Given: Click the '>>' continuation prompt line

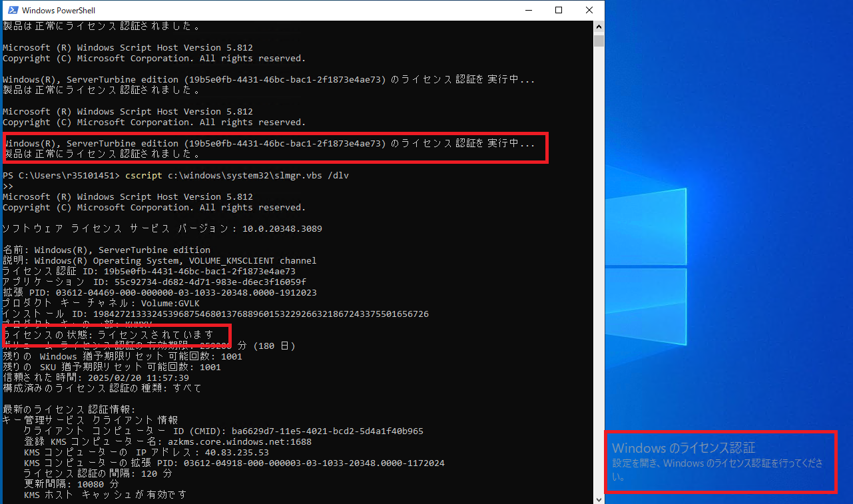Looking at the screenshot, I should [x=8, y=186].
